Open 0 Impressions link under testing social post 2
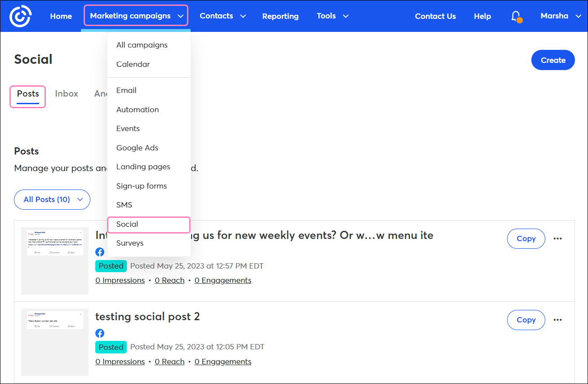Viewport: 588px width, 384px height. (120, 361)
